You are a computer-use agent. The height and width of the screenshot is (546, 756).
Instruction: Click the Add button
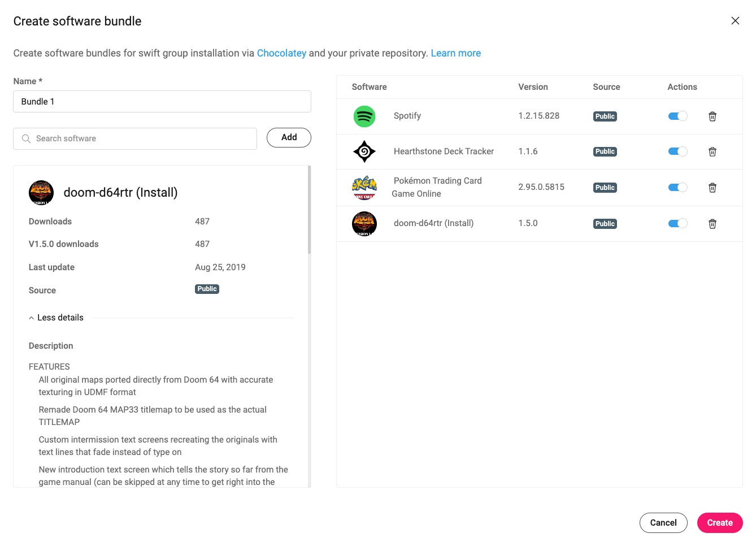289,137
